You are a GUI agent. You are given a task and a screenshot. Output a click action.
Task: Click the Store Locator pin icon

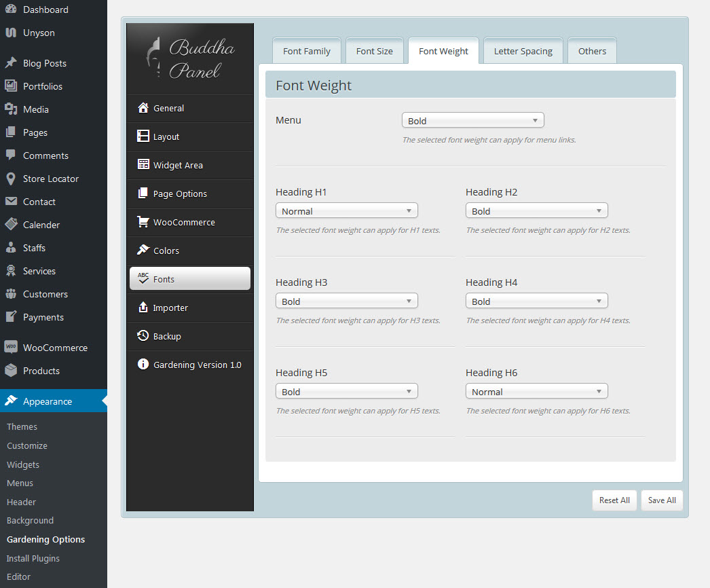[11, 179]
